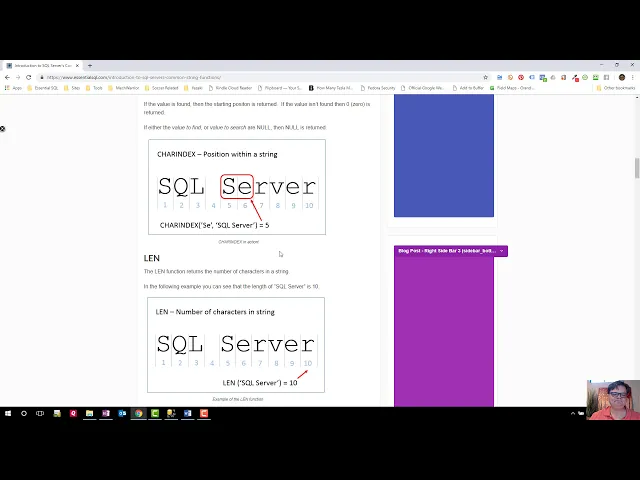Expand the Other bookmarks folder
The image size is (640, 480).
point(616,88)
